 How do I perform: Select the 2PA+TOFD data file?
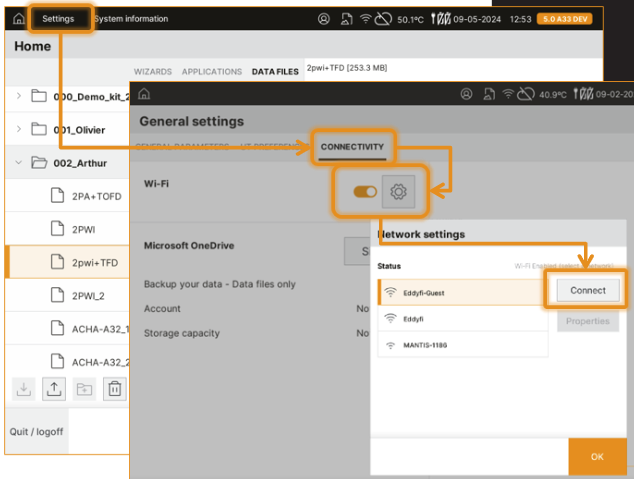tap(97, 195)
